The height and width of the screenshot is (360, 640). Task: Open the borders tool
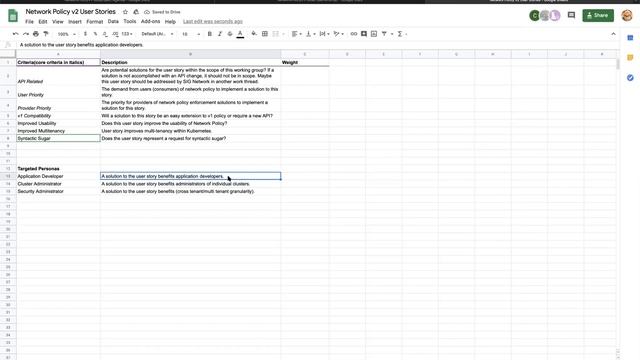(265, 34)
